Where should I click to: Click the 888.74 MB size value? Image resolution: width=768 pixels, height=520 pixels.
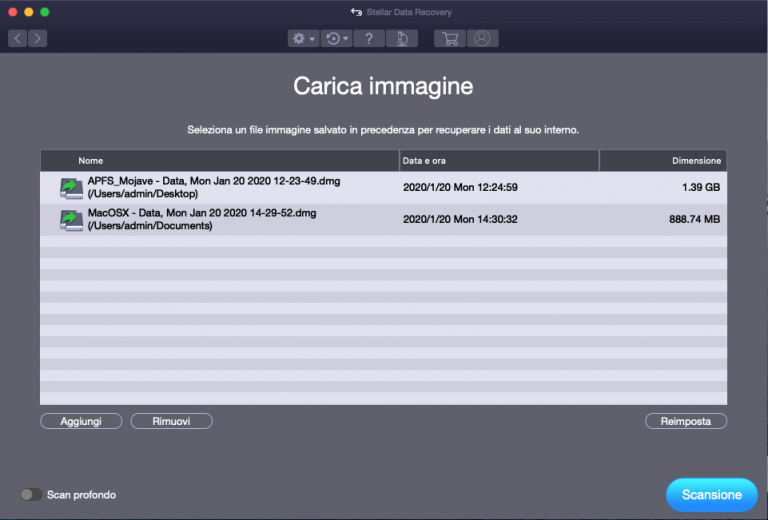tap(695, 219)
